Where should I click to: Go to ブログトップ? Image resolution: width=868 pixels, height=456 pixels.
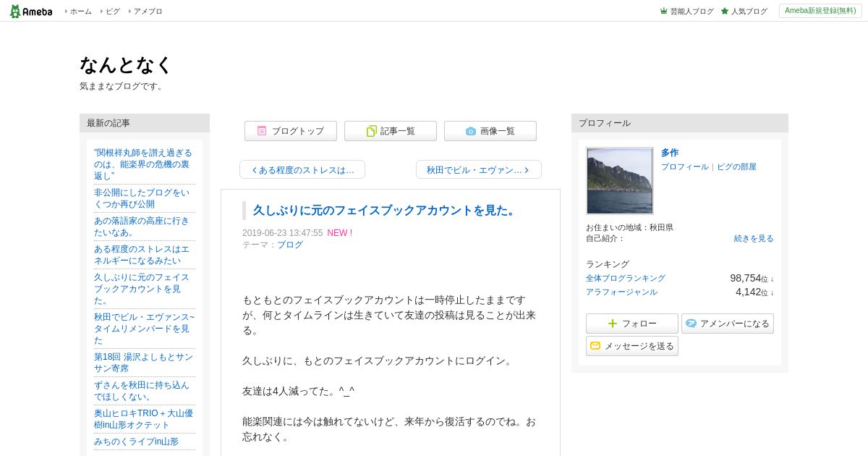[291, 131]
